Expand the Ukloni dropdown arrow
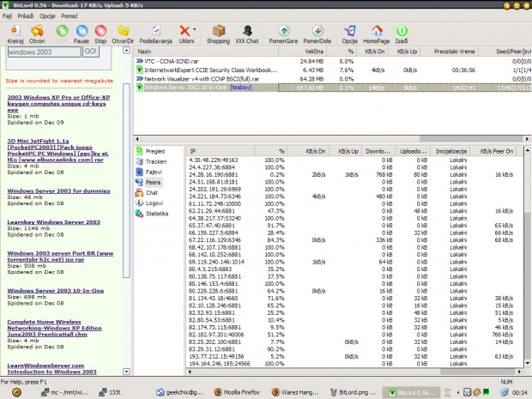This screenshot has width=532, height=399. (195, 29)
